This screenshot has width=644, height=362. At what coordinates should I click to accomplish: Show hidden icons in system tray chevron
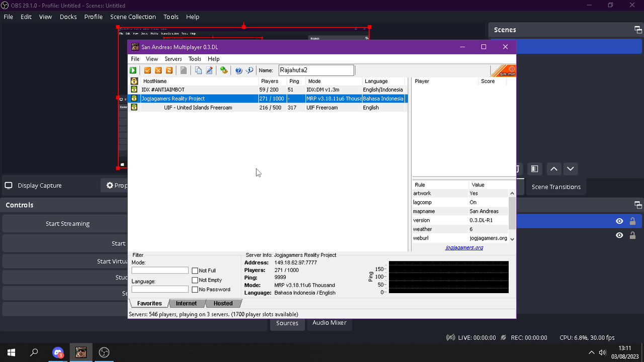pyautogui.click(x=592, y=352)
